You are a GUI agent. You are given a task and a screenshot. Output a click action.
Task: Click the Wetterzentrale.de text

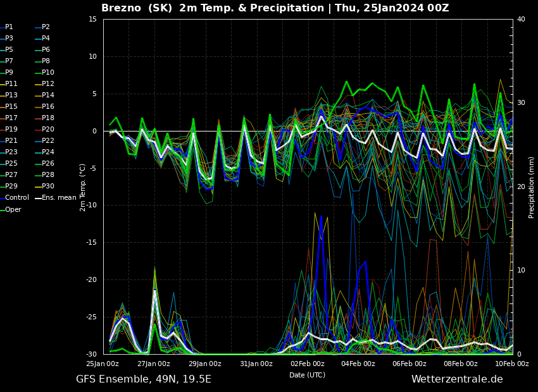tap(457, 379)
